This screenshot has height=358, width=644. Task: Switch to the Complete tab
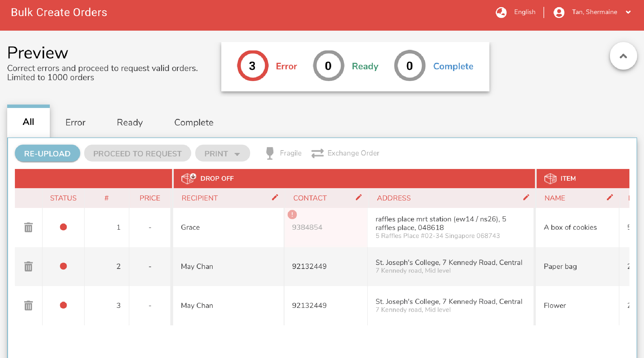pyautogui.click(x=194, y=123)
